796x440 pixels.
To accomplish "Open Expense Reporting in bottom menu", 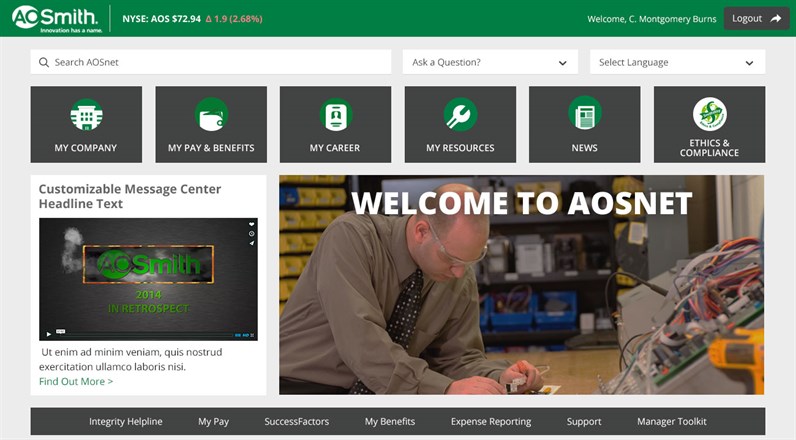I will 491,421.
